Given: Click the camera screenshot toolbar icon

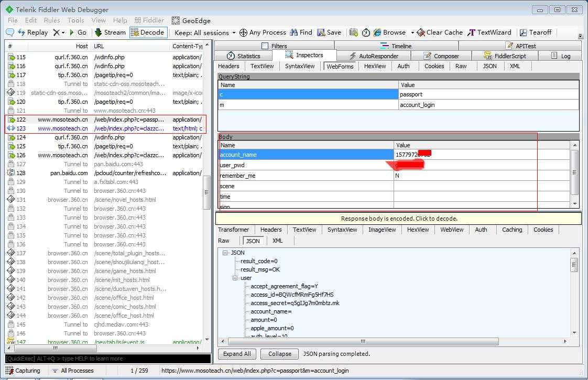Looking at the screenshot, I should (353, 32).
